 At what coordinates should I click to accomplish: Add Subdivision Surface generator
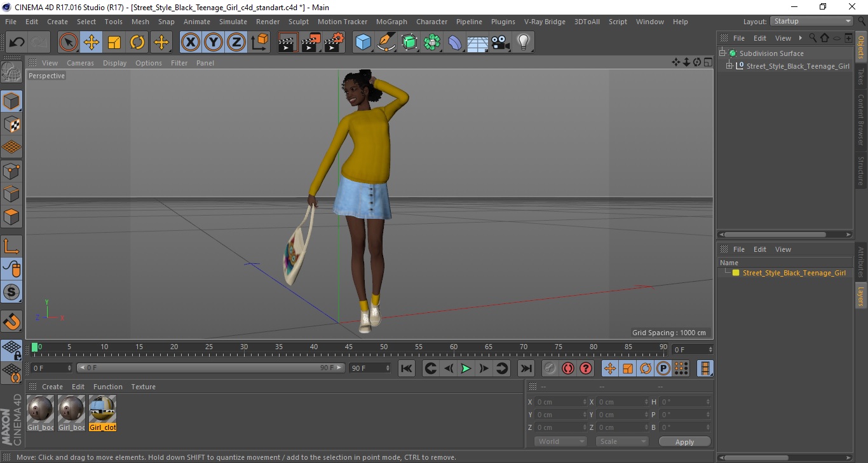[409, 43]
